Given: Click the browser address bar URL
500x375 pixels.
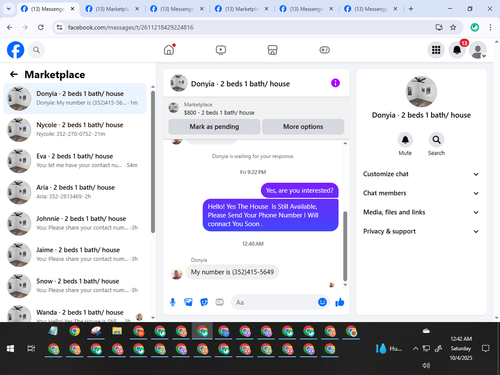Looking at the screenshot, I should (130, 27).
